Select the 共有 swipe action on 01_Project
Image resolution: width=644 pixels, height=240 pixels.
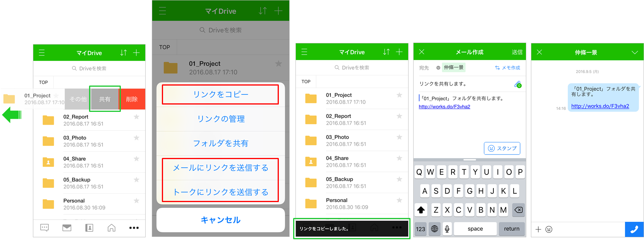click(x=105, y=99)
